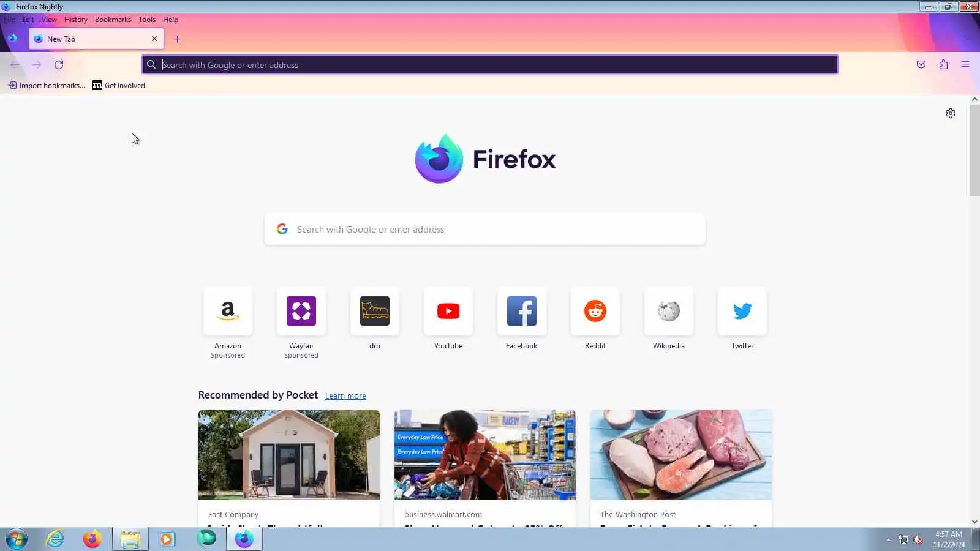The height and width of the screenshot is (551, 980).
Task: Open the volume tray icon
Action: point(918,539)
